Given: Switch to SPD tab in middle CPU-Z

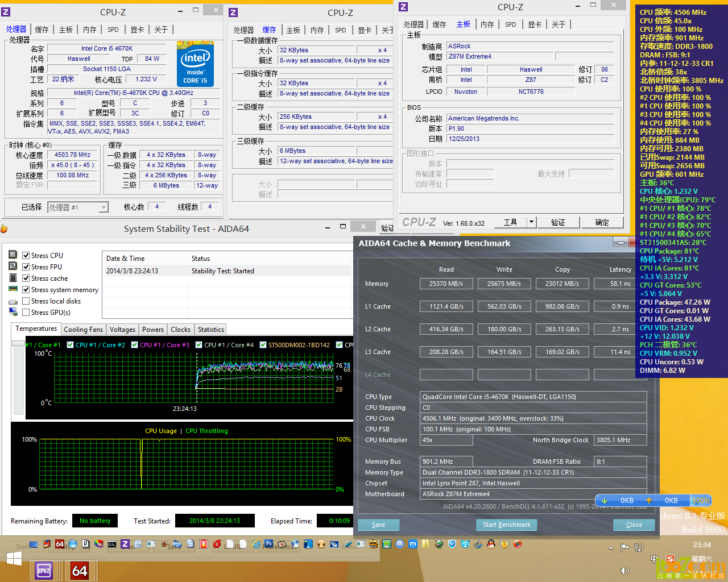Looking at the screenshot, I should point(340,30).
